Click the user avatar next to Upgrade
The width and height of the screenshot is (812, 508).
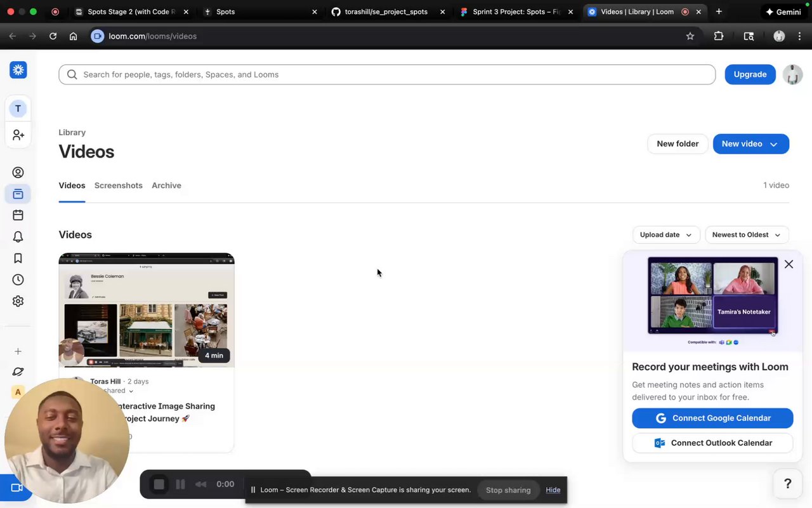[792, 74]
